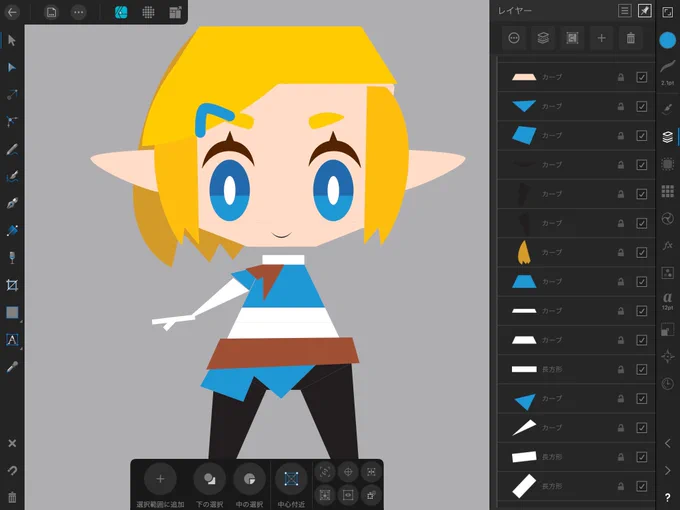
Task: Uncheck the blue parallelogram layer visibility
Action: point(641,136)
